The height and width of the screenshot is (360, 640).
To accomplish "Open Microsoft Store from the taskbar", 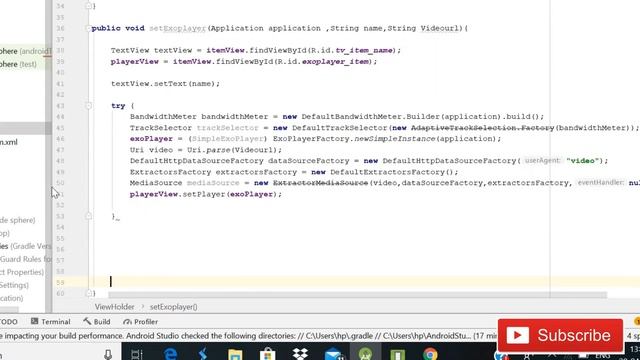I will (x=267, y=354).
